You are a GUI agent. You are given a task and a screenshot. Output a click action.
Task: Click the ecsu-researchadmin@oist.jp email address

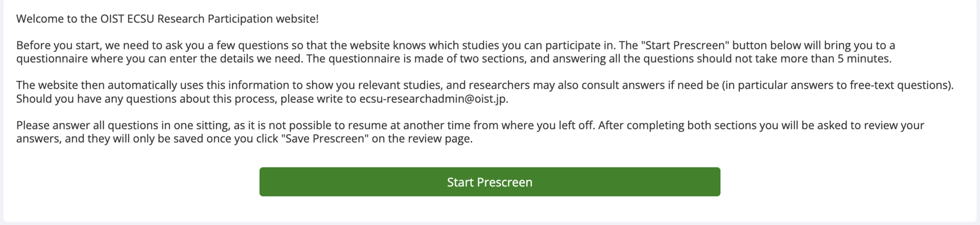[x=433, y=99]
